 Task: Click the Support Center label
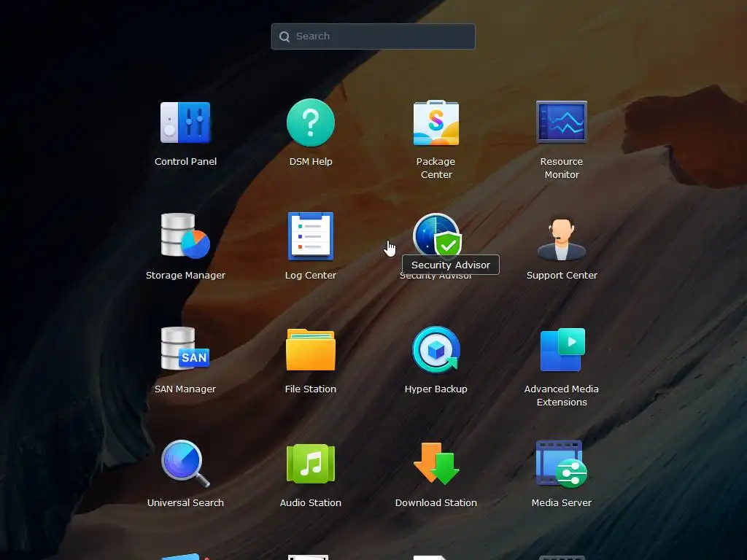coord(562,275)
